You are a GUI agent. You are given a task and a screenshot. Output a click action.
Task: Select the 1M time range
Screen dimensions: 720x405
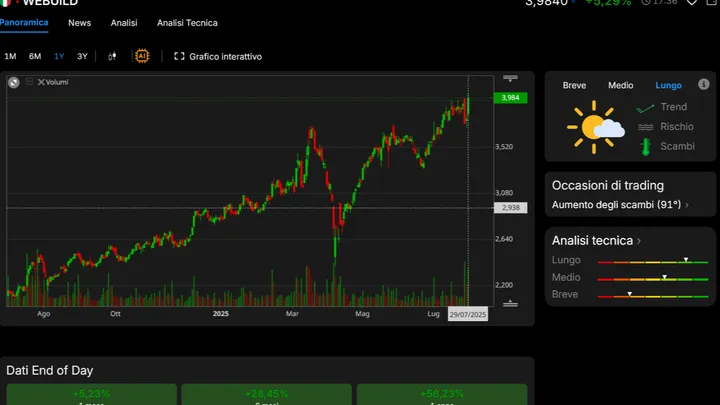tap(10, 56)
